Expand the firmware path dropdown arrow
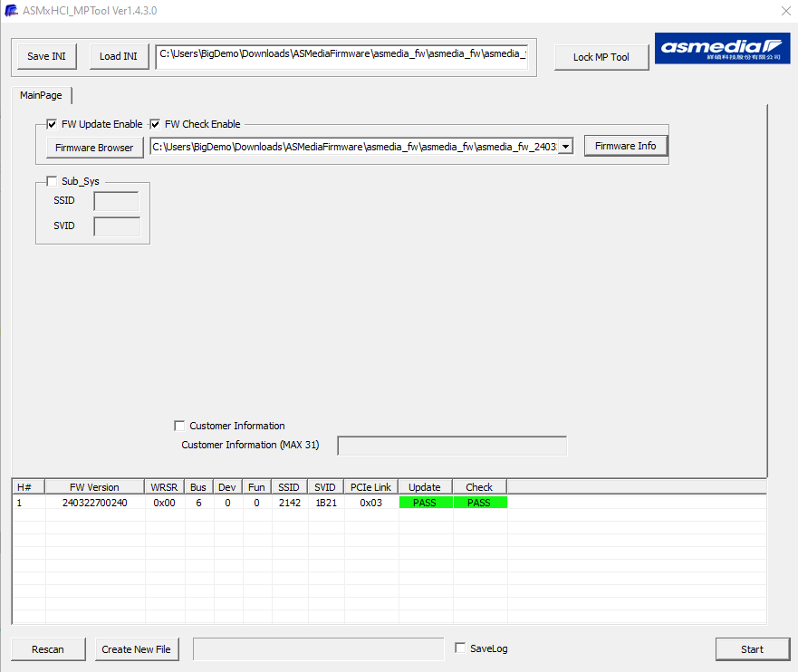 tap(565, 147)
